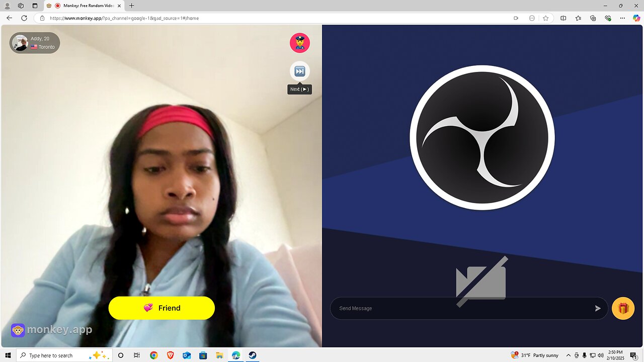Open File Explorer from taskbar
644x362 pixels.
[x=219, y=355]
